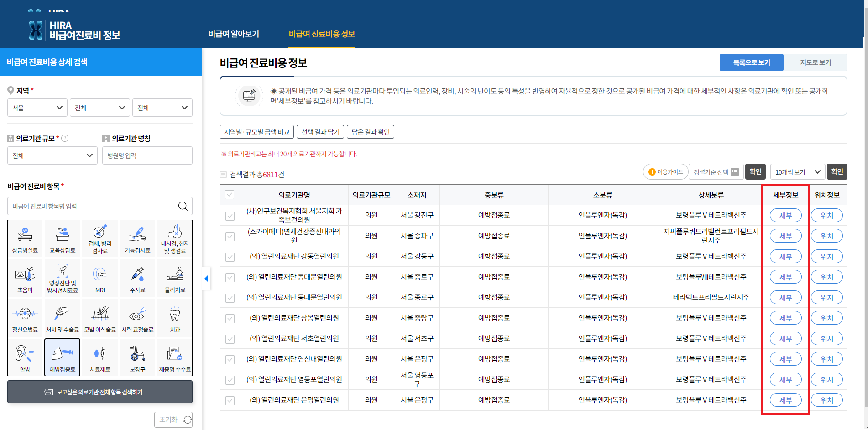The height and width of the screenshot is (430, 868).
Task: Pick the 보장구 wheelchair icon
Action: pos(137,358)
